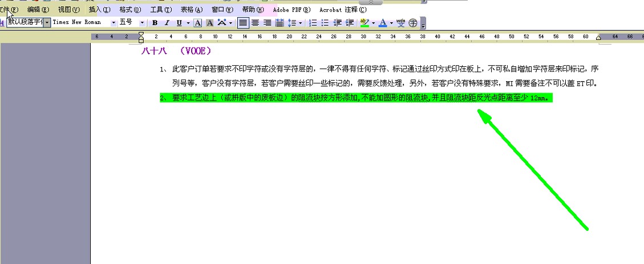Click the styles and formatting icon

2,23
